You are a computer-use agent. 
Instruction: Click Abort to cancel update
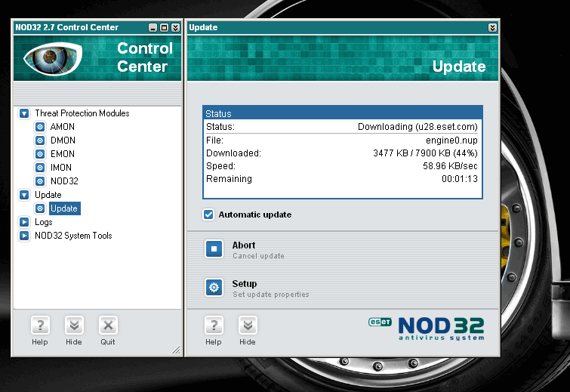pos(244,245)
